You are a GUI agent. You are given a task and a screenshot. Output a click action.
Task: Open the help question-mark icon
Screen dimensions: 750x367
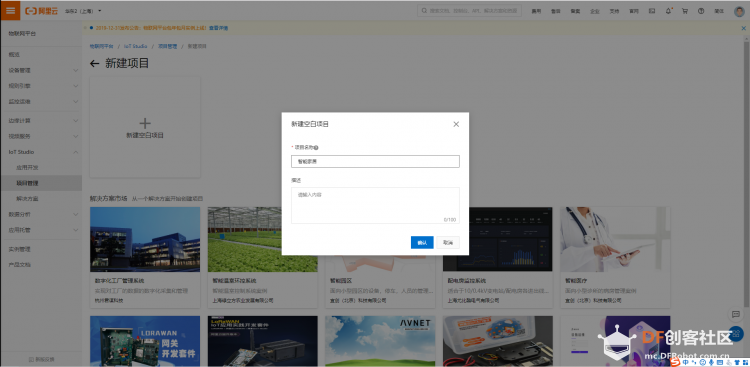click(701, 11)
